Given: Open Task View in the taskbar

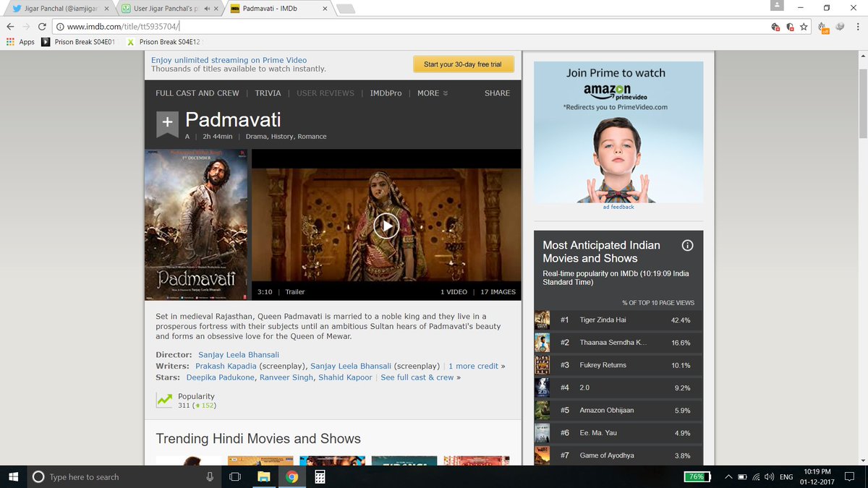Looking at the screenshot, I should [x=234, y=476].
